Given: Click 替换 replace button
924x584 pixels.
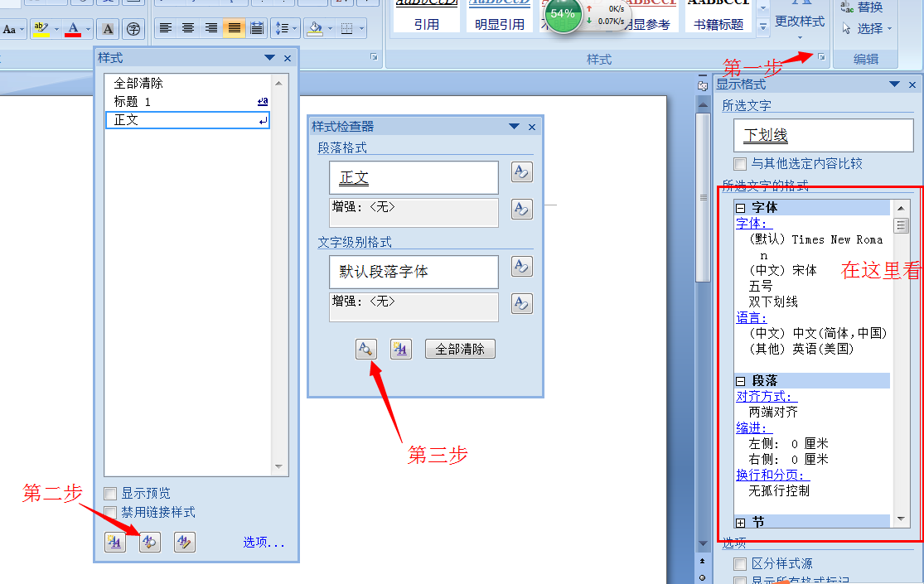Looking at the screenshot, I should 862,7.
